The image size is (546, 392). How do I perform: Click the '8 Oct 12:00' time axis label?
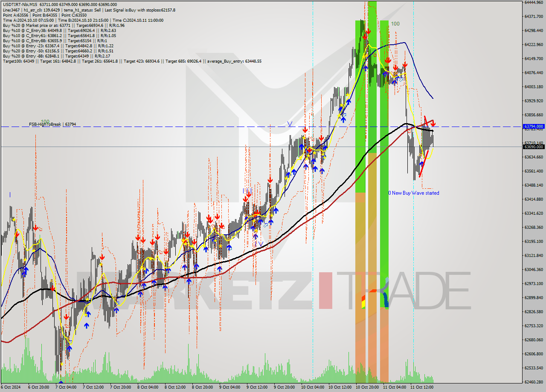point(175,387)
